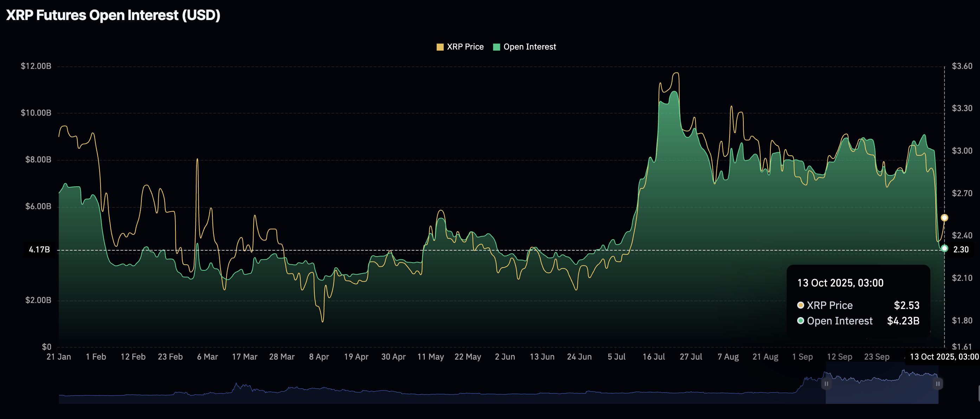This screenshot has width=980, height=419.
Task: Click the $4.23B Open Interest value in tooltip
Action: (x=904, y=321)
